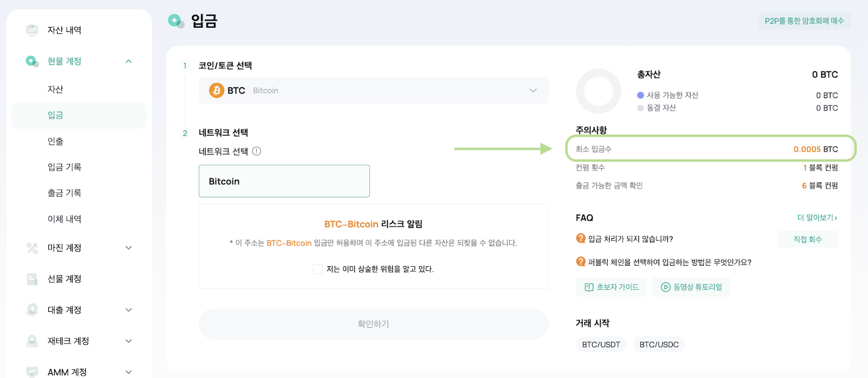Image resolution: width=868 pixels, height=378 pixels.
Task: Click the orange Bitcoin coin icon
Action: coord(216,91)
